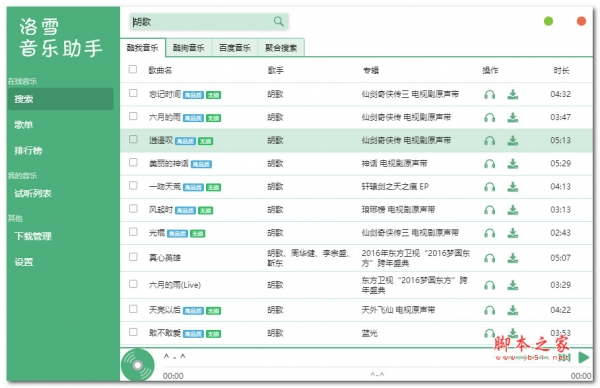Select the 逍遥叹 row checkbox

coord(133,139)
